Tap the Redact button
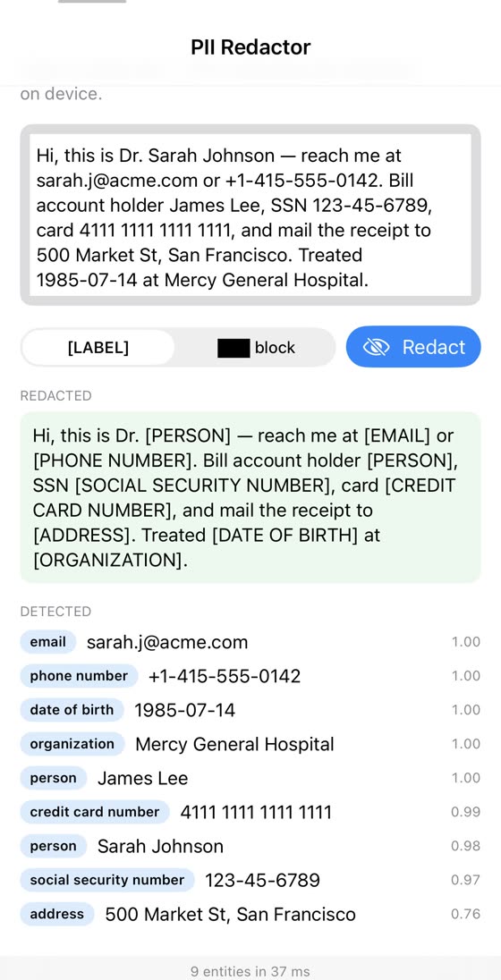 coord(413,347)
